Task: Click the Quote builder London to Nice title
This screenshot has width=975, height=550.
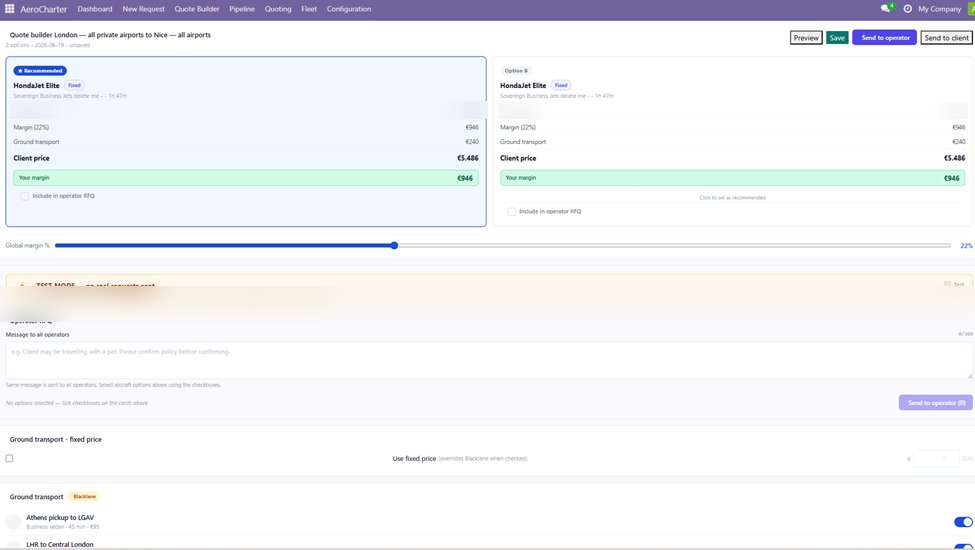Action: [x=110, y=35]
